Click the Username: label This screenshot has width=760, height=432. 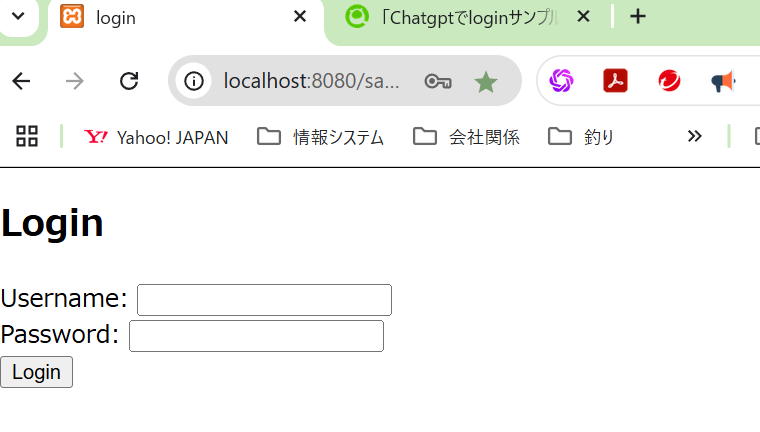coord(63,298)
